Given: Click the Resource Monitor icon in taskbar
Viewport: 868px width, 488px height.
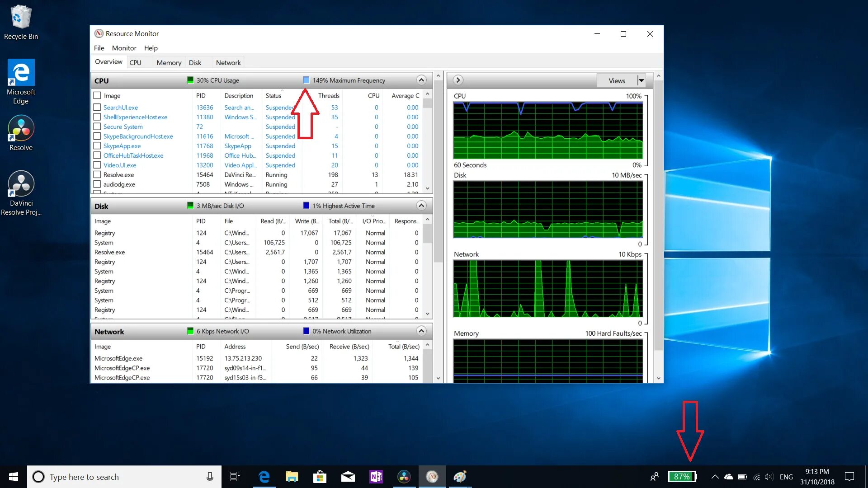Looking at the screenshot, I should point(432,477).
